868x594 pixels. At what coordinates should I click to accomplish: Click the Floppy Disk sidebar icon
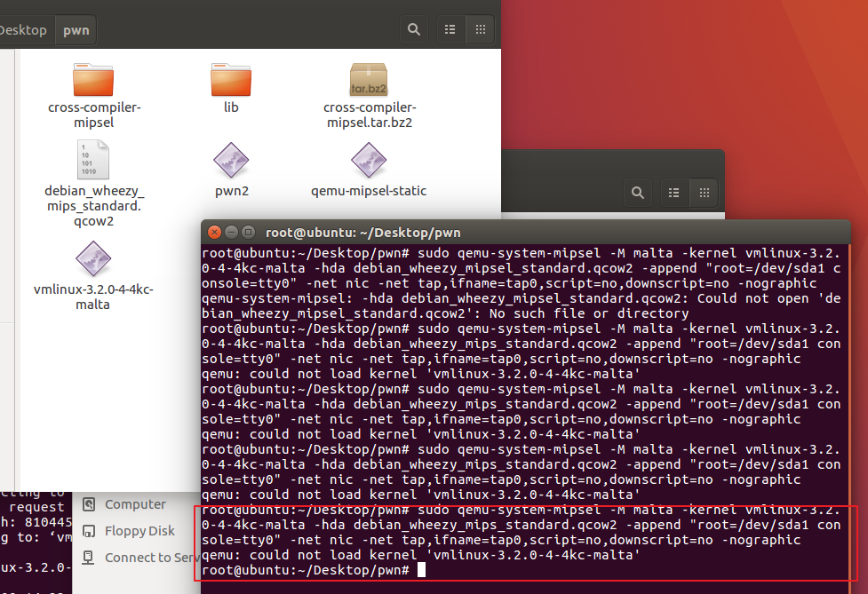89,531
